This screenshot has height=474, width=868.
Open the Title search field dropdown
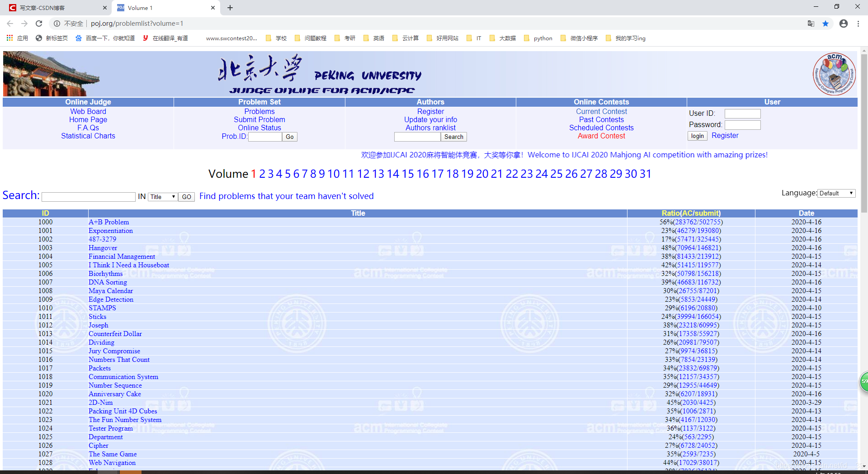click(162, 196)
